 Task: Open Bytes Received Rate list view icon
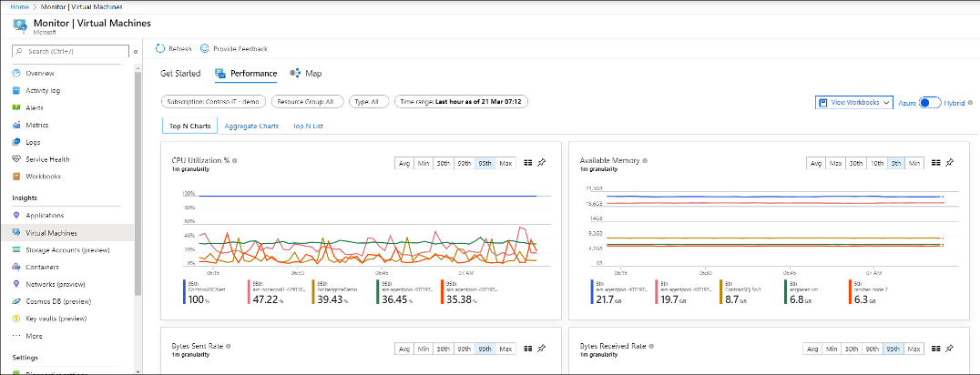[935, 348]
